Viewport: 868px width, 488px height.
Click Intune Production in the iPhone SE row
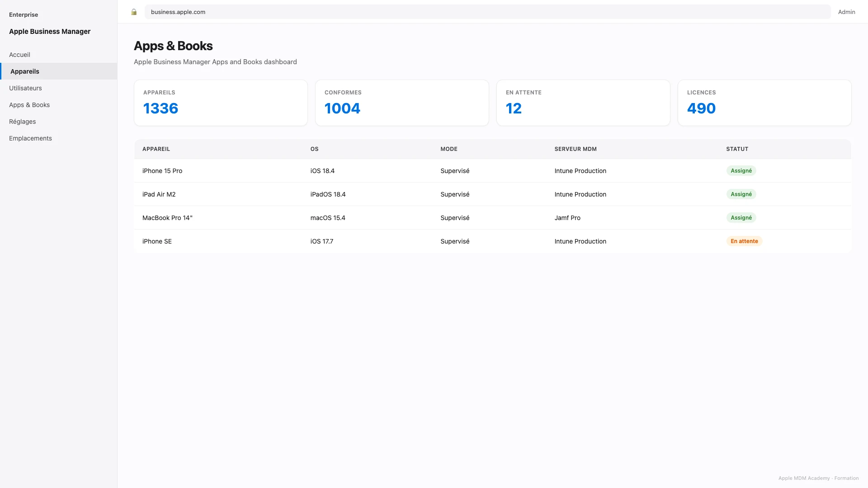[580, 241]
